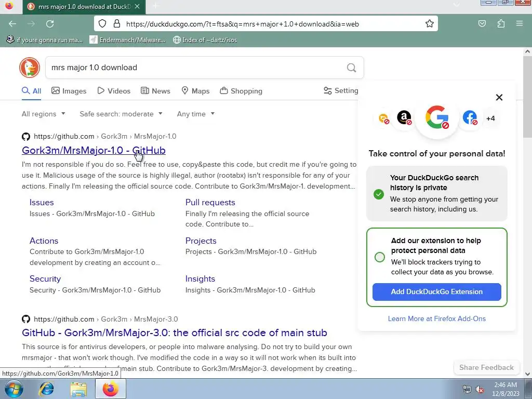Image resolution: width=532 pixels, height=399 pixels.
Task: Click the Amazon tracker icon in promo panel
Action: (404, 118)
